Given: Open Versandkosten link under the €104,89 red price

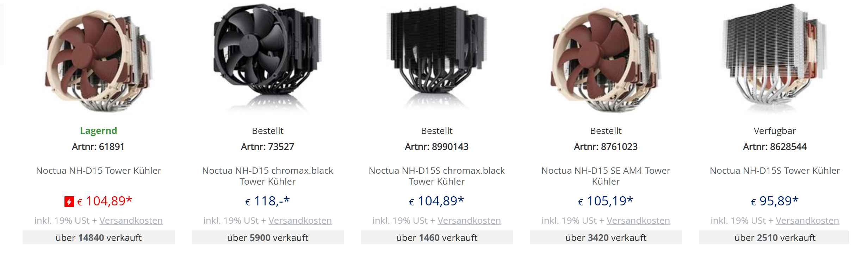Looking at the screenshot, I should coord(131,221).
